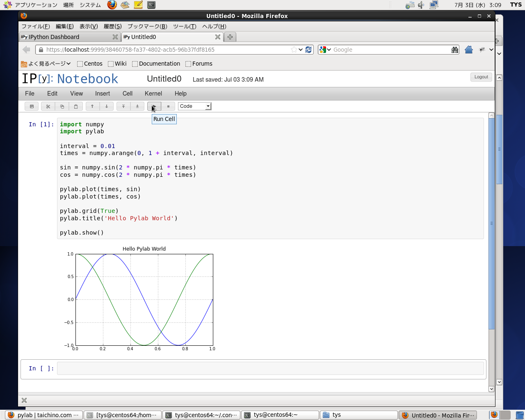The width and height of the screenshot is (525, 420).
Task: Expand the Google search engine dropdown
Action: [325, 50]
